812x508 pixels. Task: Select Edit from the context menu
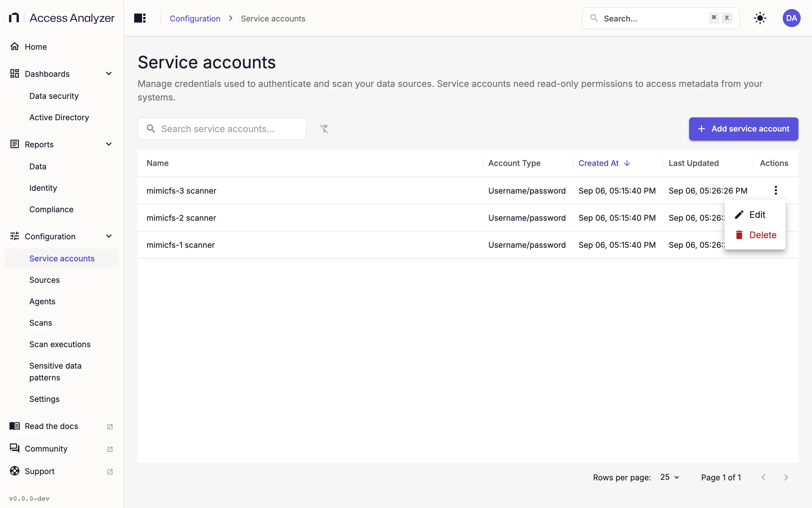755,215
